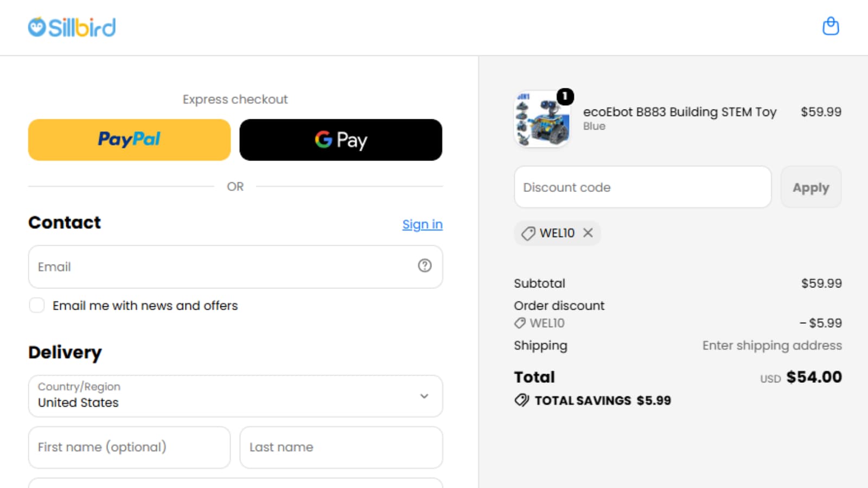The image size is (868, 488).
Task: Focus the Email input field
Action: point(235,266)
